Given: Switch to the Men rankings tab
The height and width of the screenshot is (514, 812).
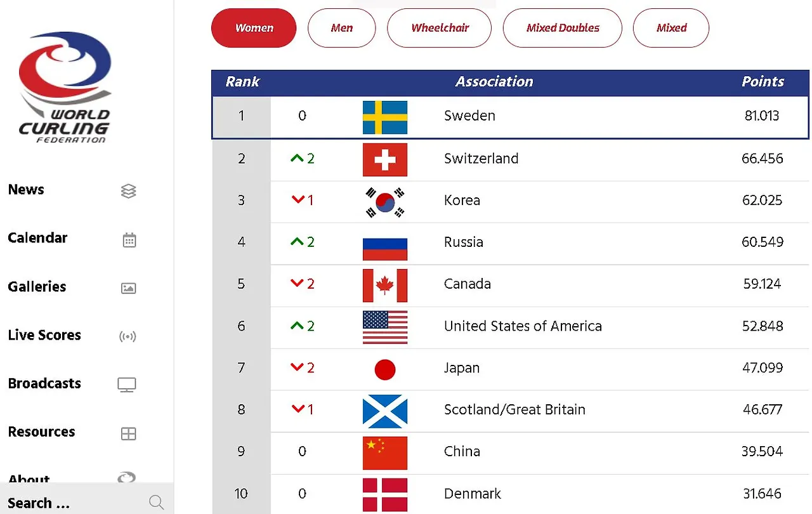Looking at the screenshot, I should tap(341, 28).
